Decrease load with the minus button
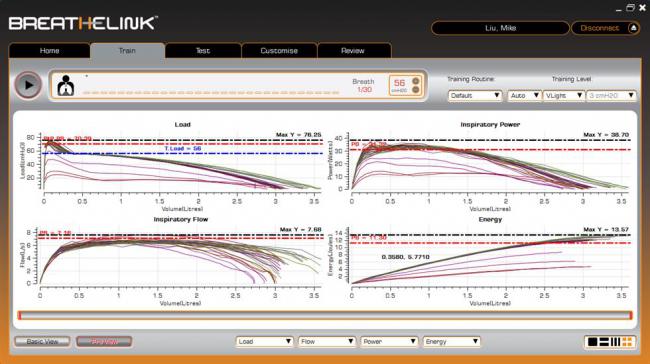Viewport: 650px width, 364px height. 416,90
